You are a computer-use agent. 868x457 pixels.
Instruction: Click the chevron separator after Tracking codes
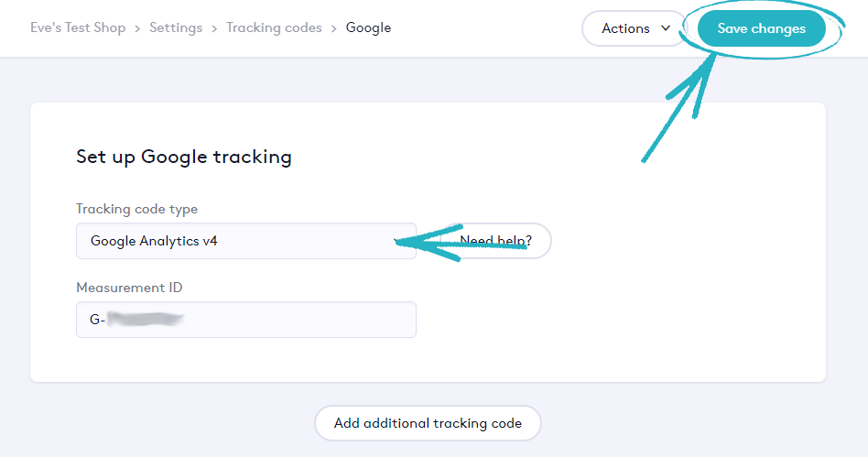(334, 28)
